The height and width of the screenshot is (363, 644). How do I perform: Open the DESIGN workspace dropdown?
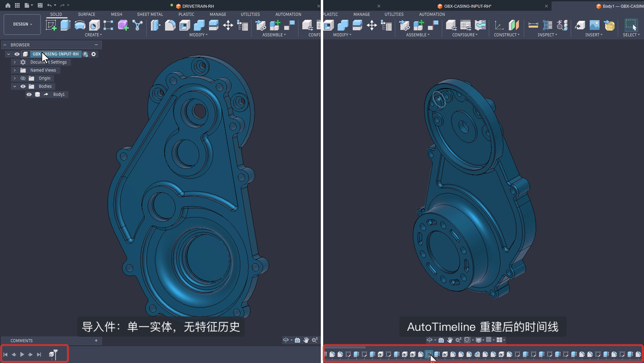tap(22, 24)
